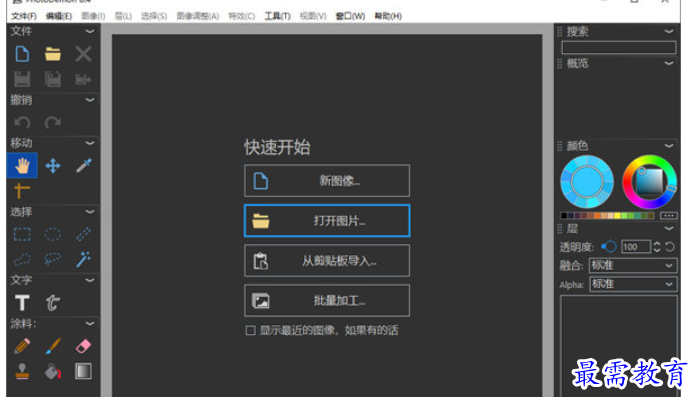
Task: Select the Polygon selection tool
Action: tap(22, 259)
